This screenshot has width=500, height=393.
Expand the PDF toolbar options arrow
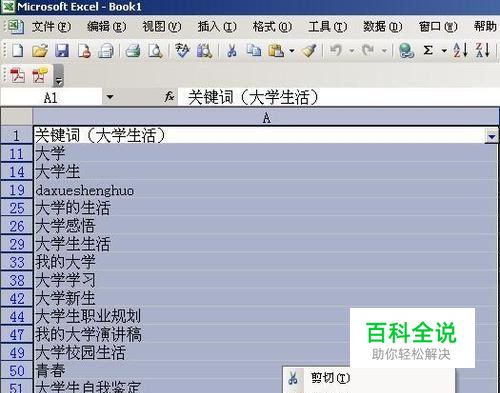(58, 75)
